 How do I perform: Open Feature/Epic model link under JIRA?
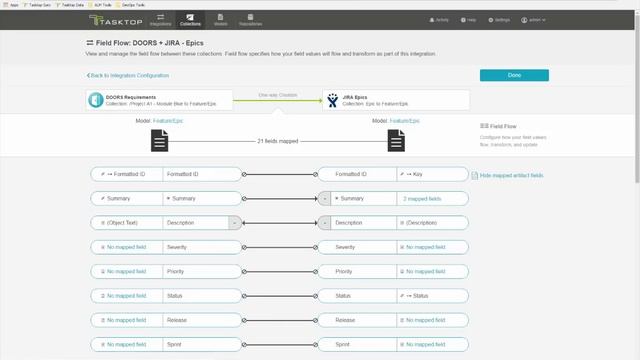(x=404, y=121)
